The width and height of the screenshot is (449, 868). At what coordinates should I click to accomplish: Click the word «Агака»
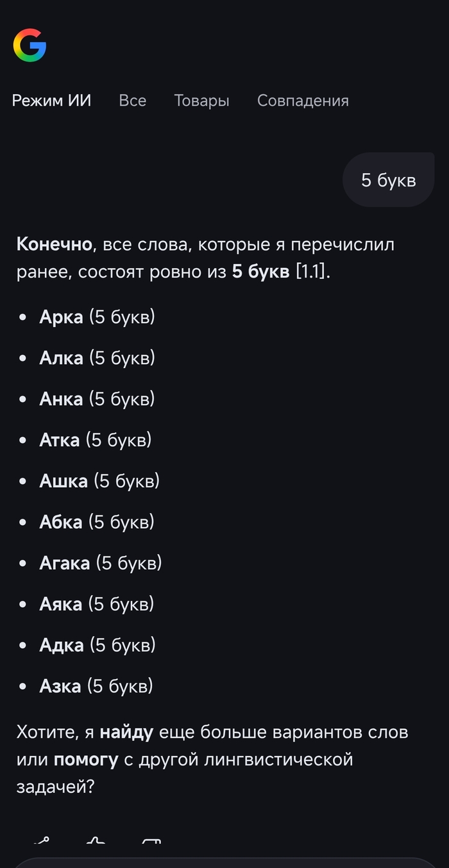[x=64, y=562]
